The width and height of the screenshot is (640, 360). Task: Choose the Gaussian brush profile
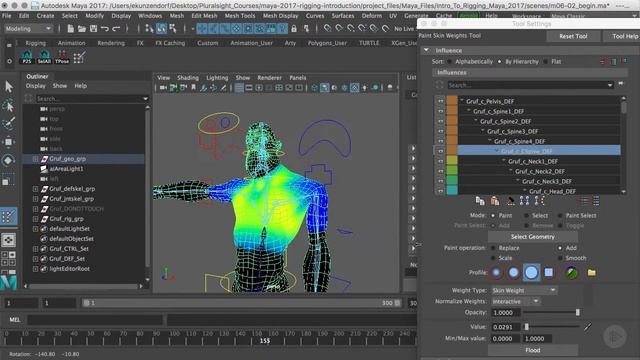496,272
